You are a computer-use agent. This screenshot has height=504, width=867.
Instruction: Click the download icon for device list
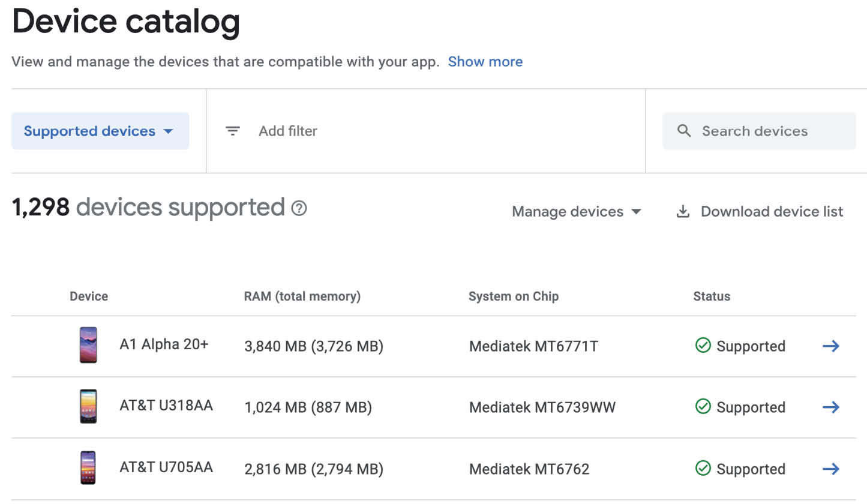pyautogui.click(x=683, y=212)
